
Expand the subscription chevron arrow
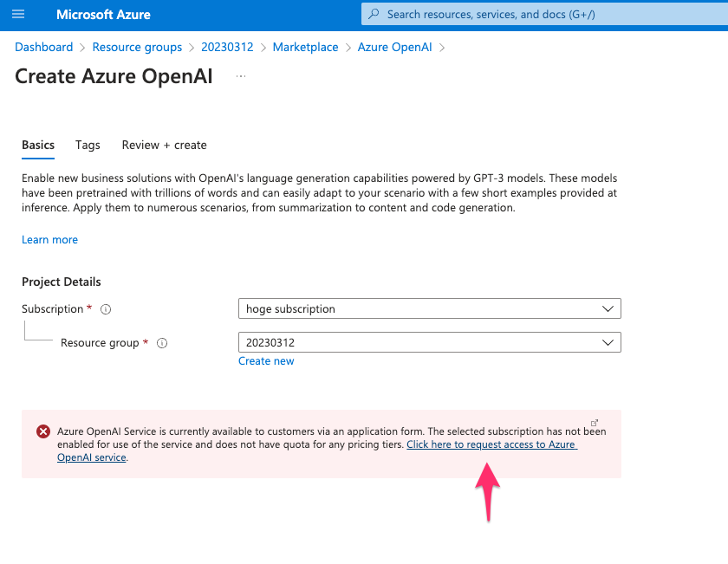[x=609, y=308]
